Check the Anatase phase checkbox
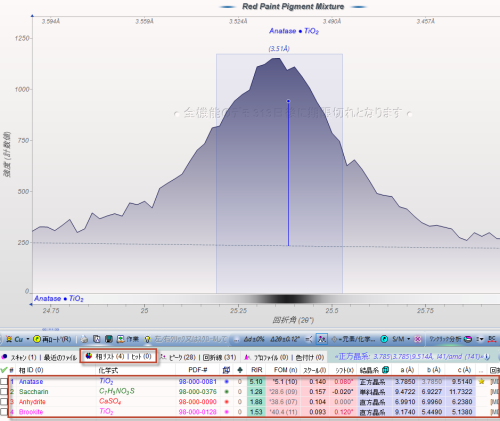500x421 pixels. (4, 382)
